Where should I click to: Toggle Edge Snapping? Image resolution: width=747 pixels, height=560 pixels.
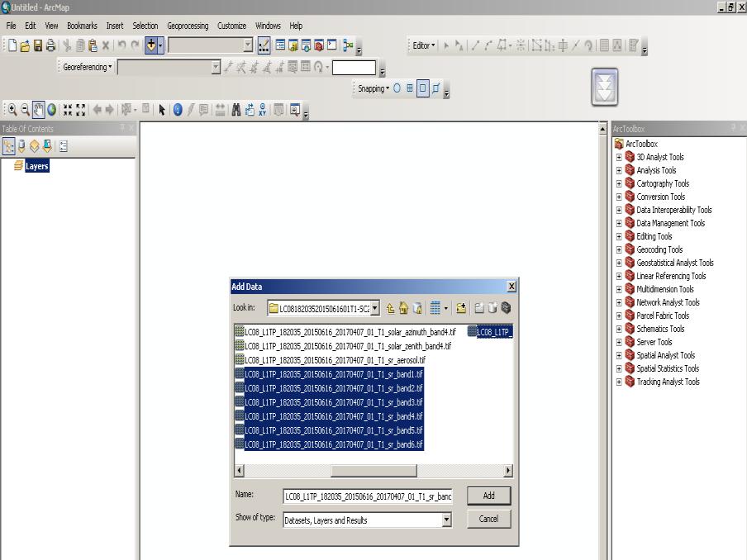(x=436, y=88)
